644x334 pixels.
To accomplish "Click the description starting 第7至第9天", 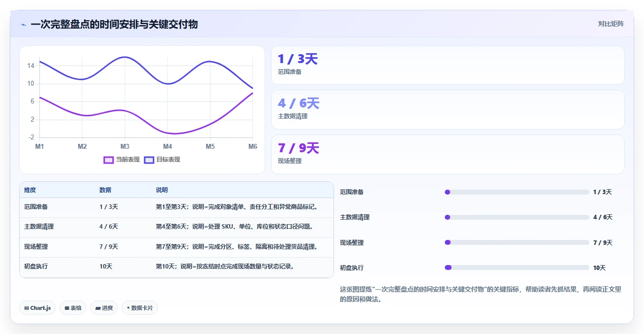I will pos(237,246).
